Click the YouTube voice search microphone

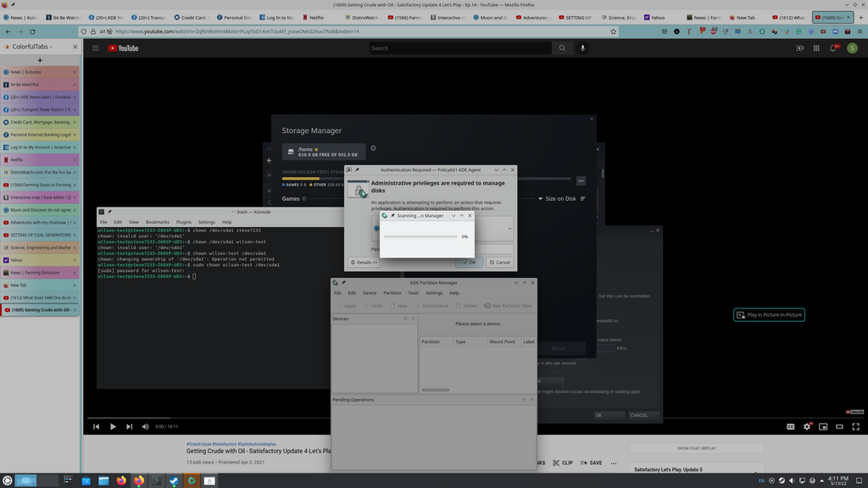click(582, 48)
